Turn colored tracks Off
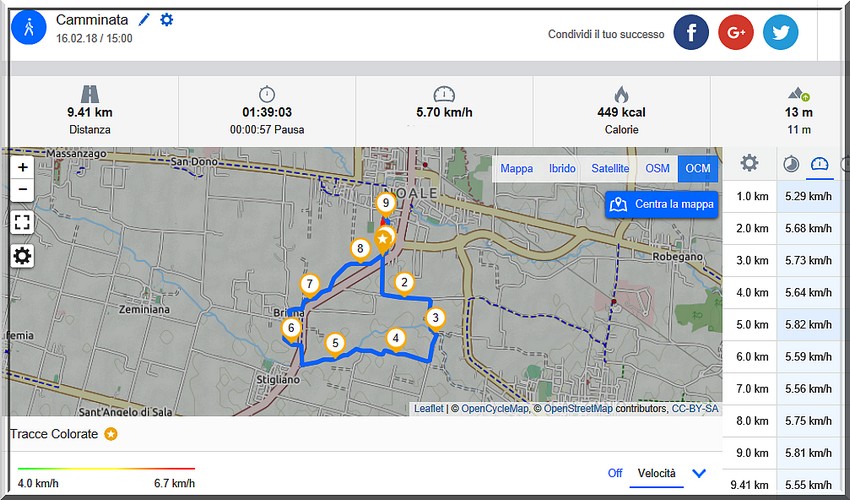This screenshot has height=500, width=850. pos(615,473)
